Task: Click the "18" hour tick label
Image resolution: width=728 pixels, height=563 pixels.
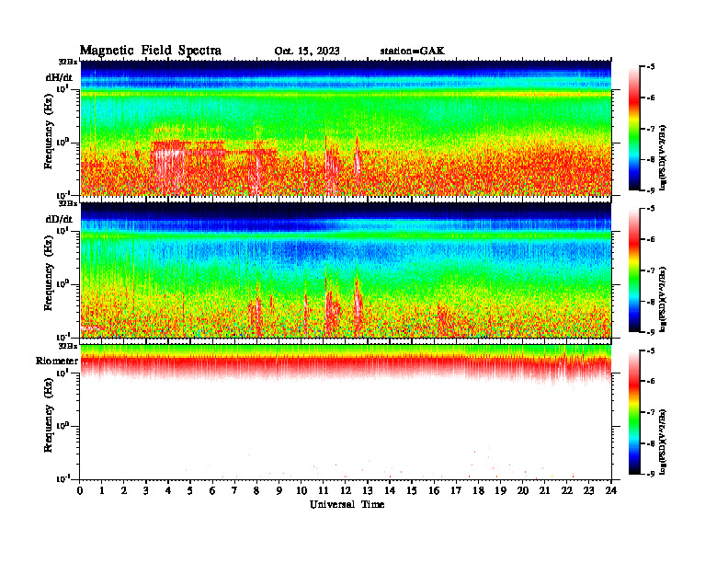Action: tap(478, 491)
